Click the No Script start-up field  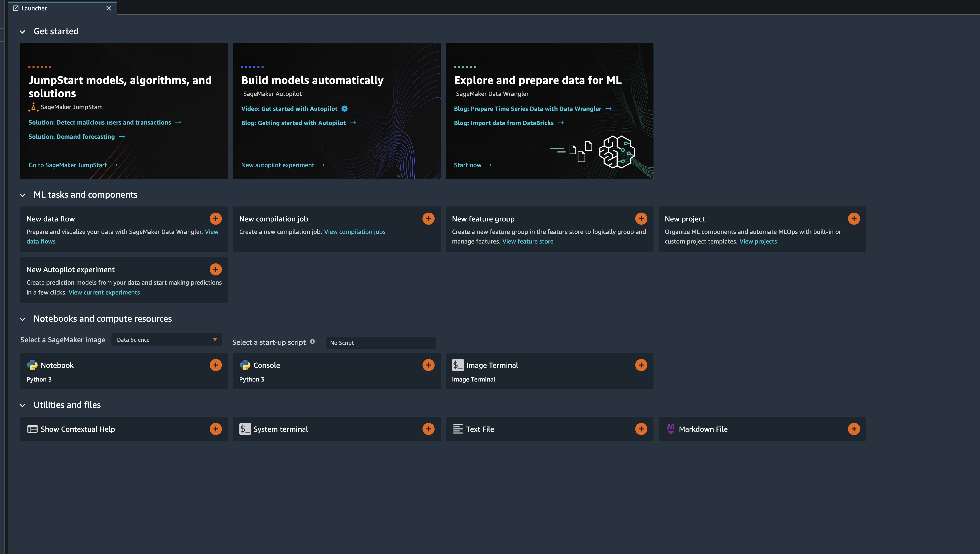(381, 342)
